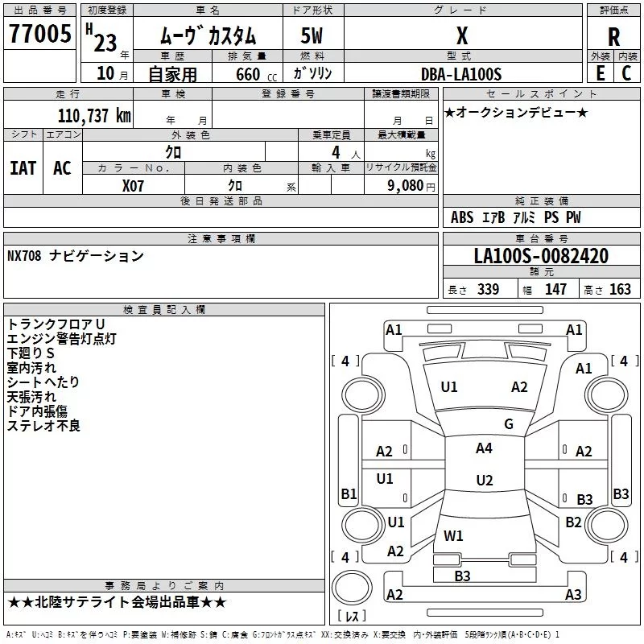Select inspector note 下廻りS

coord(31,353)
